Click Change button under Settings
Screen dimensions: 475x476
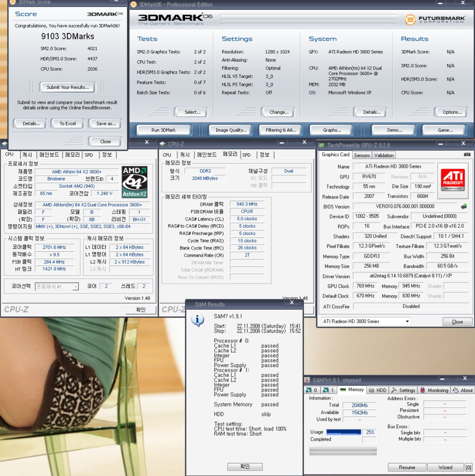click(279, 112)
